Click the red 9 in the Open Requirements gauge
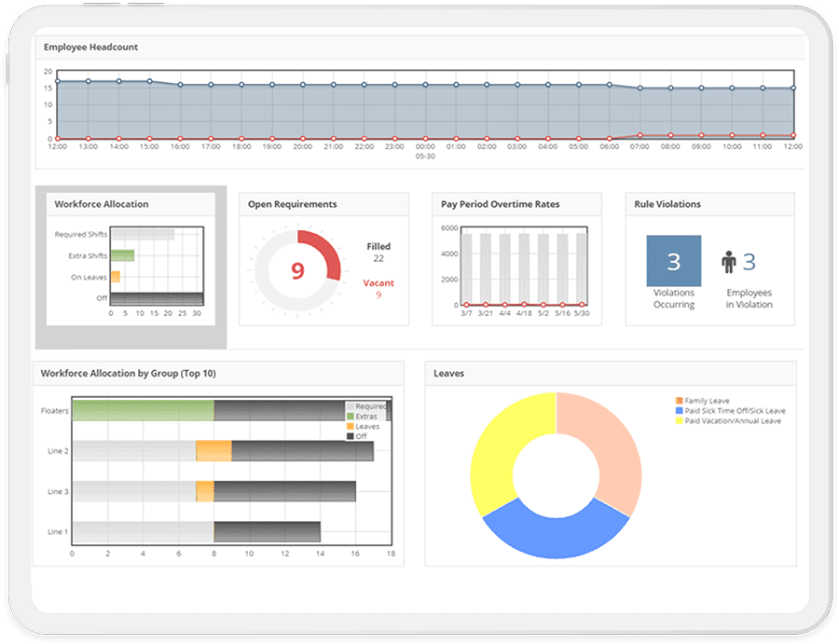839x644 pixels. [297, 270]
